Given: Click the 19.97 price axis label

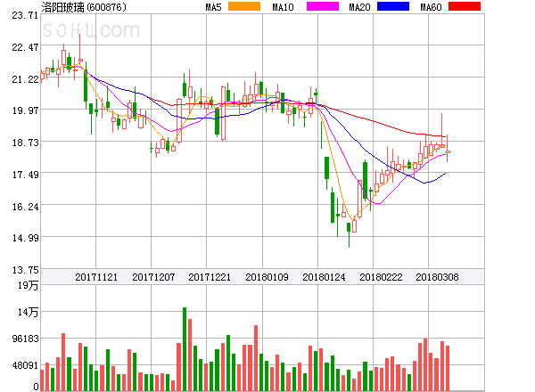Looking at the screenshot, I should click(x=25, y=110).
